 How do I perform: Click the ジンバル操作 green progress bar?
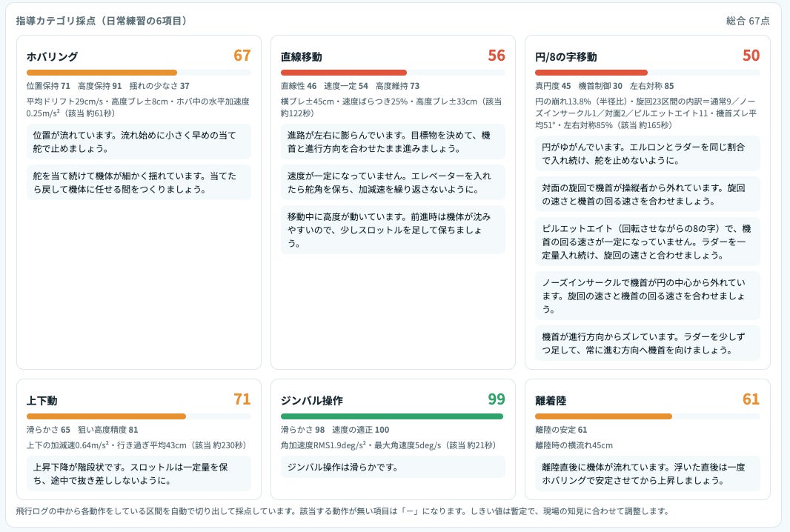393,416
